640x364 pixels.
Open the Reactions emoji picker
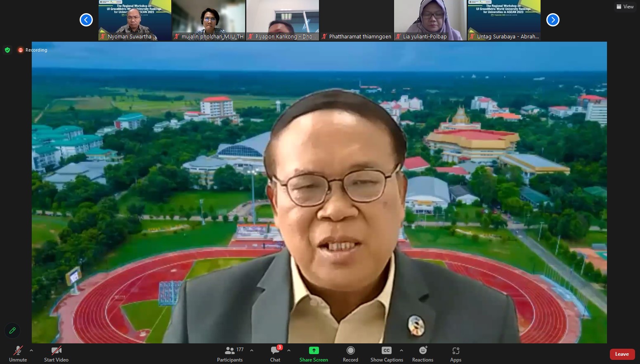(x=423, y=350)
